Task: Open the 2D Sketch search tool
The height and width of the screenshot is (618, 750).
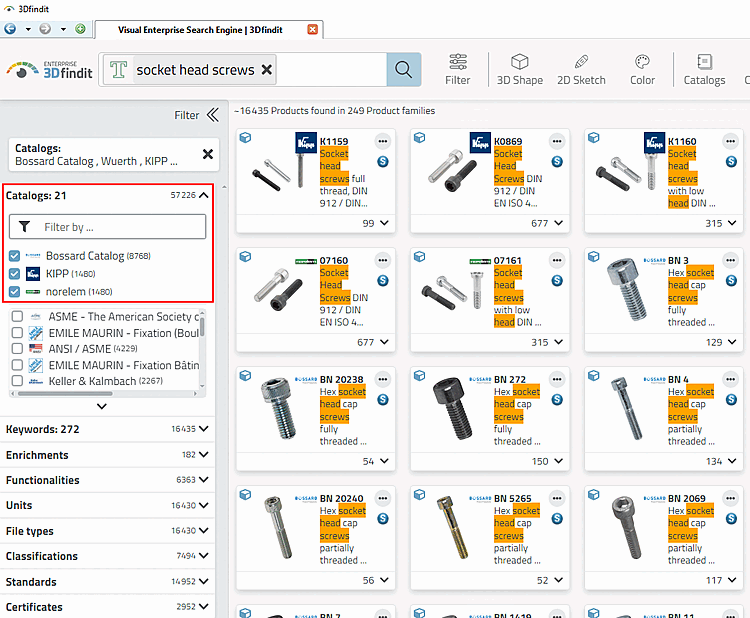Action: pos(581,70)
